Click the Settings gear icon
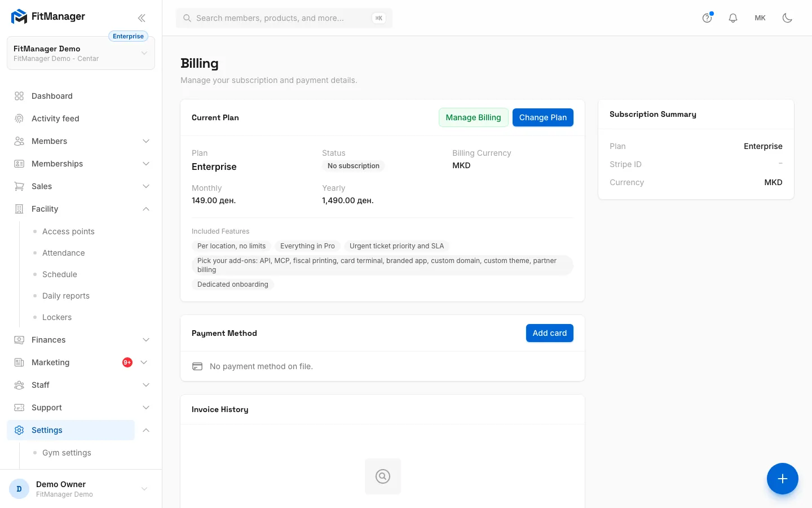 [x=19, y=430]
